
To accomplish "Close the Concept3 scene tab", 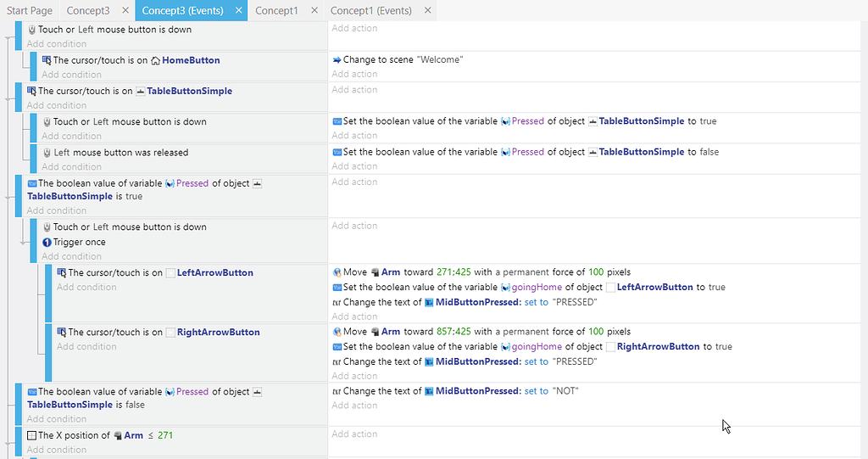I will (x=125, y=11).
